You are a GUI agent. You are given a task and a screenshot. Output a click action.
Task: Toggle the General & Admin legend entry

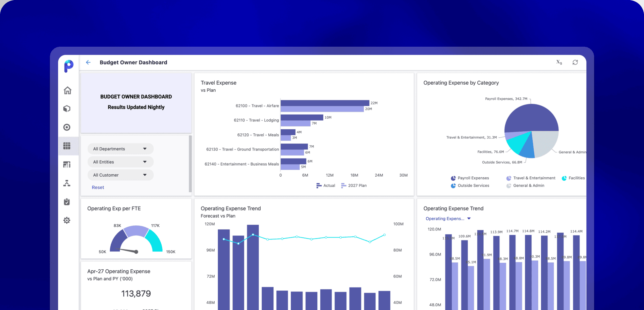pos(525,185)
